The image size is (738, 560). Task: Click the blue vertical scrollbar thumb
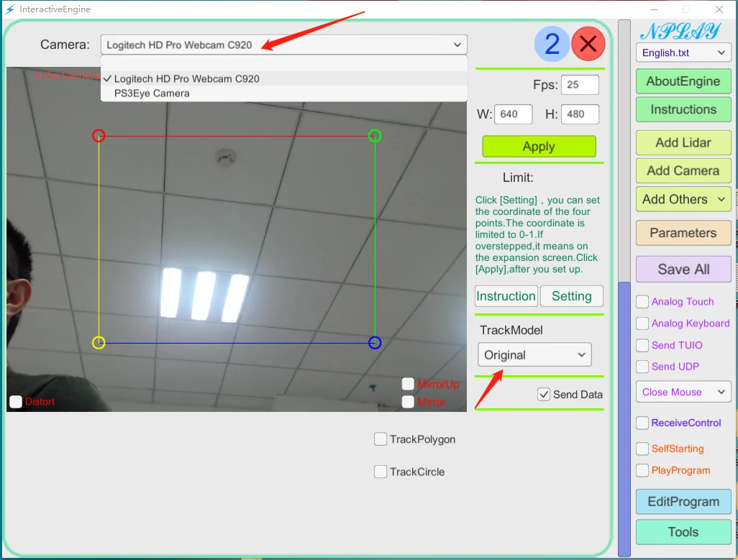(x=624, y=419)
